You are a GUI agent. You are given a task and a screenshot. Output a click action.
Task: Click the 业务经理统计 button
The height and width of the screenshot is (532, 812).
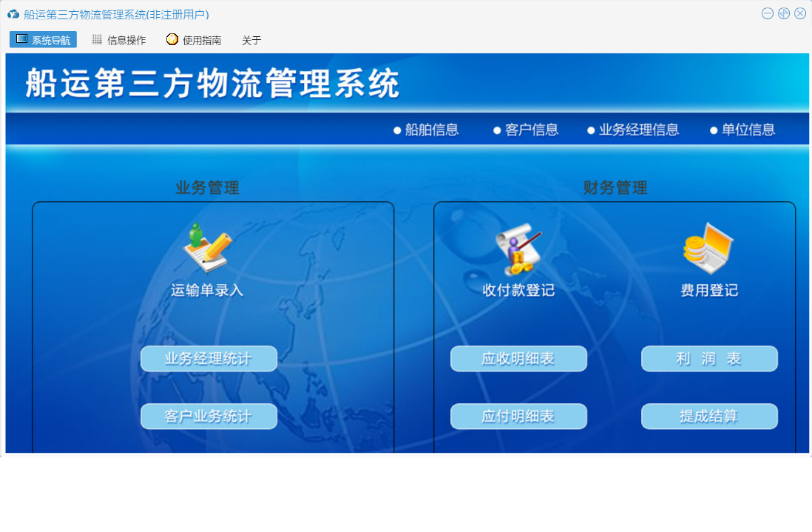[209, 358]
